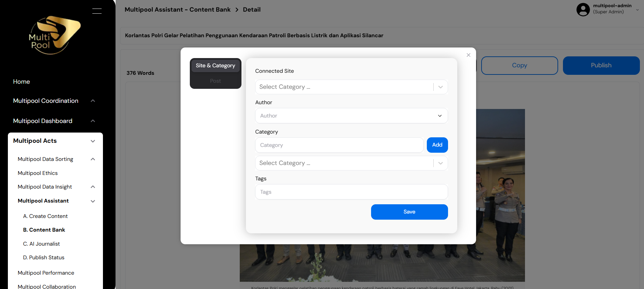The height and width of the screenshot is (289, 644).
Task: Click the Multipool logo
Action: (55, 35)
